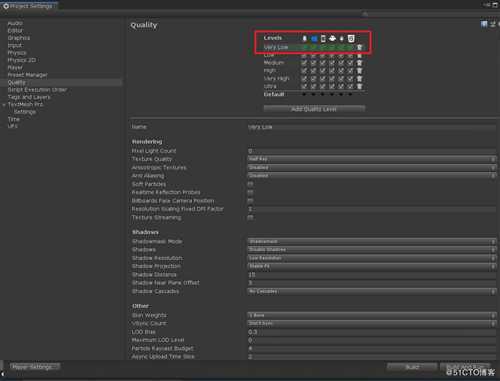Screen dimensions: 500x381
Task: Click the blue square platform icon in Levels
Action: point(314,39)
